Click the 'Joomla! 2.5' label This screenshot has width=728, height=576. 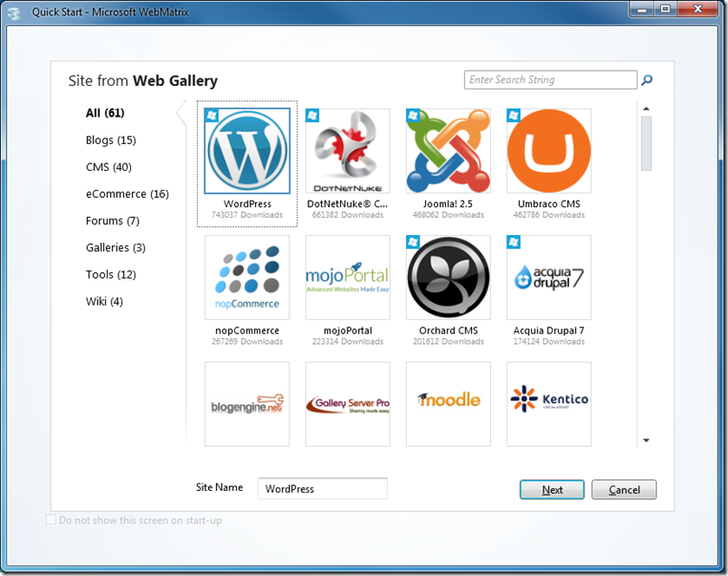[448, 203]
